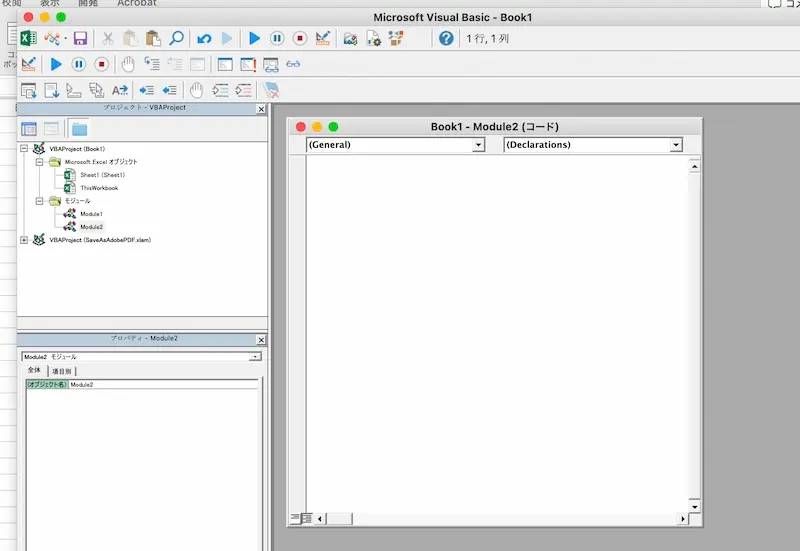
Task: Toggle breakpoint with the hand icon in the edit toolbar
Action: click(x=196, y=91)
